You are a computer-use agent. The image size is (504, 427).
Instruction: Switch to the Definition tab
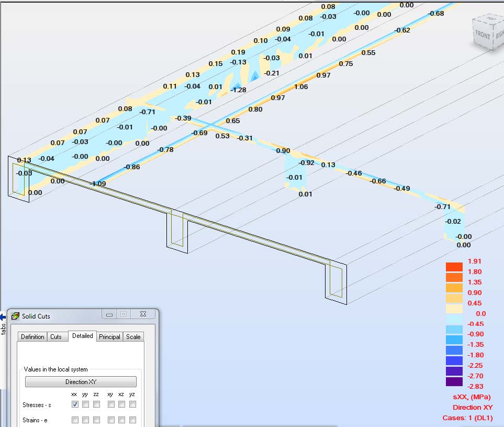point(32,337)
